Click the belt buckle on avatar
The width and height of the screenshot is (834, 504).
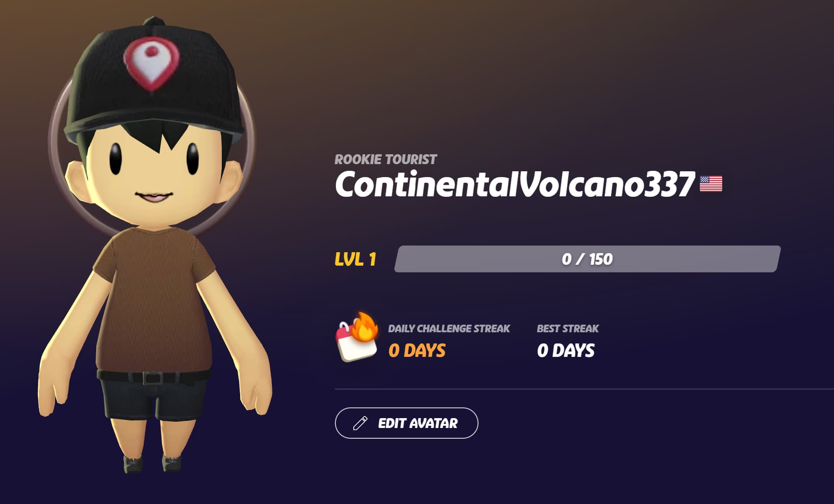point(152,378)
